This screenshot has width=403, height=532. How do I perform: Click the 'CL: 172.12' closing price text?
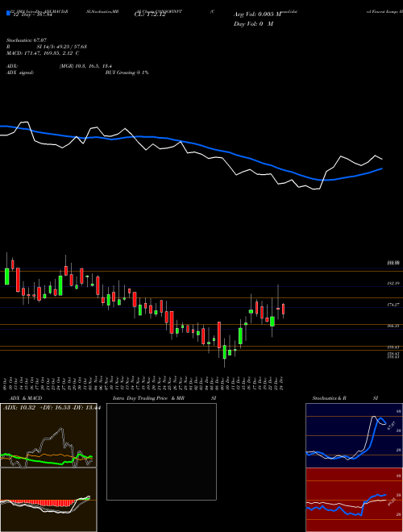(x=150, y=15)
